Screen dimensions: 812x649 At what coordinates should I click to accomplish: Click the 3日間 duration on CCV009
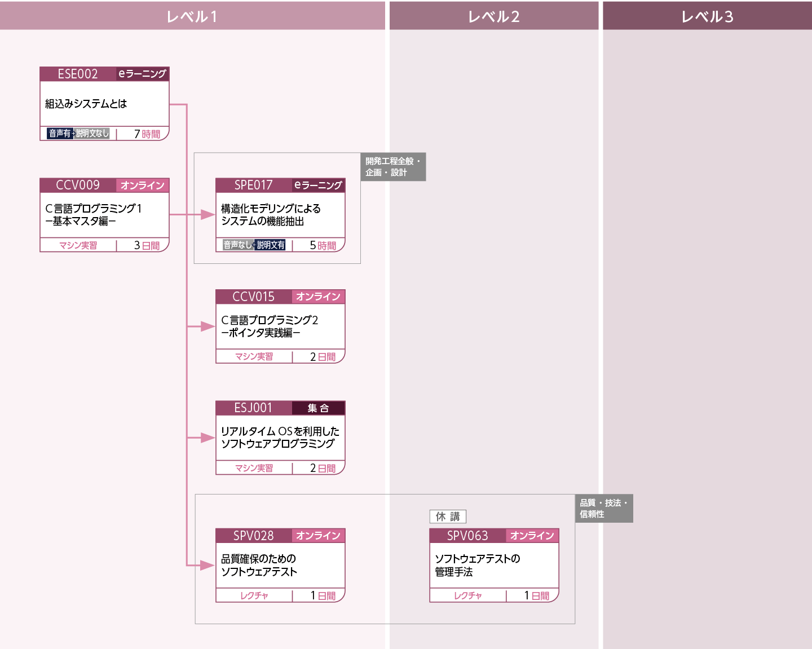click(x=147, y=245)
